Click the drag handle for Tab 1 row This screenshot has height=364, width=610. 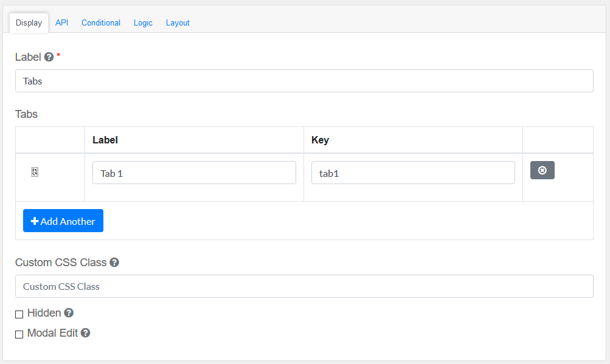click(x=35, y=173)
